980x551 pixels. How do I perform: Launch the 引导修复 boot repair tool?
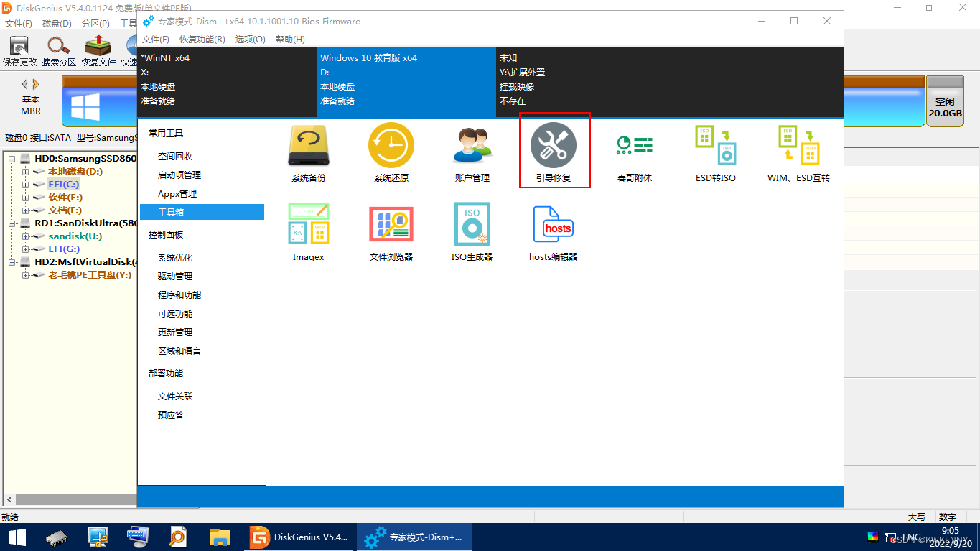(554, 153)
